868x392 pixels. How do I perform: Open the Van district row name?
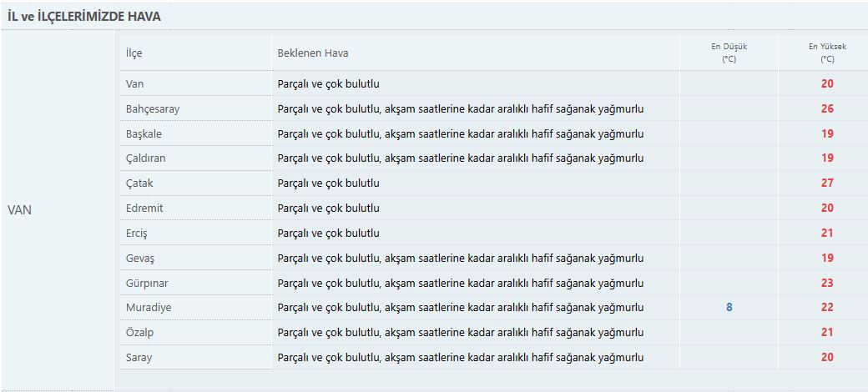click(x=134, y=84)
